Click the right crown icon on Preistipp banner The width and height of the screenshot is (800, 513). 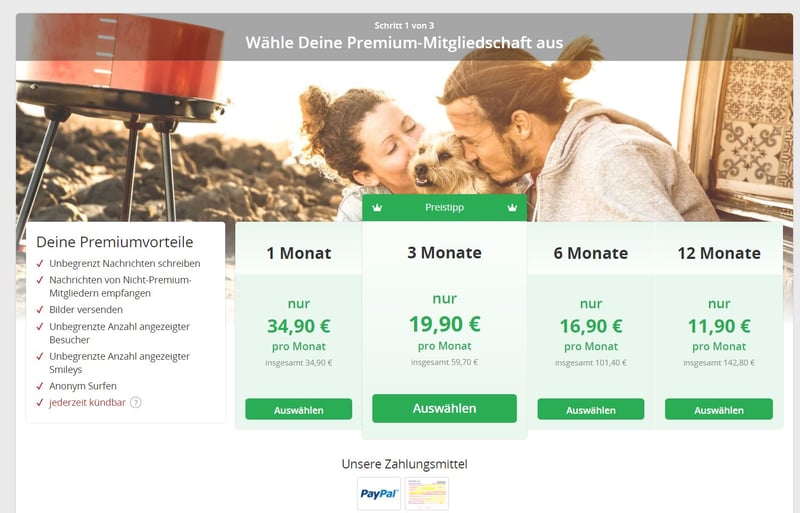pos(512,207)
